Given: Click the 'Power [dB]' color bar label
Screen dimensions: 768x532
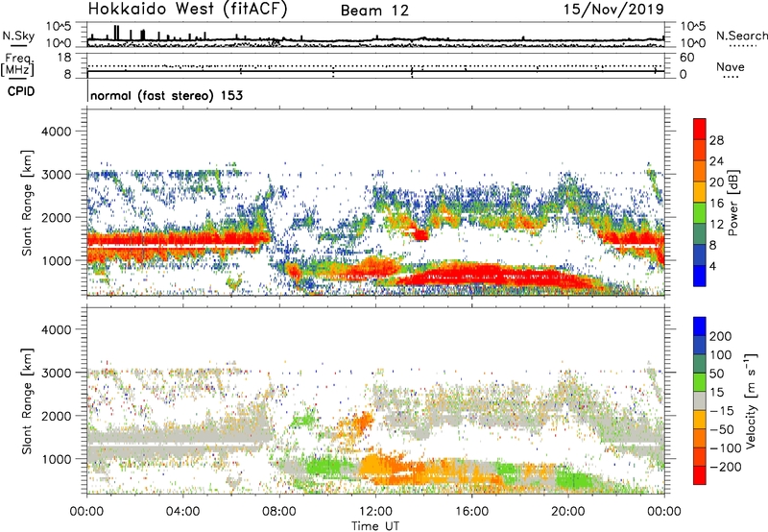Looking at the screenshot, I should pos(733,203).
